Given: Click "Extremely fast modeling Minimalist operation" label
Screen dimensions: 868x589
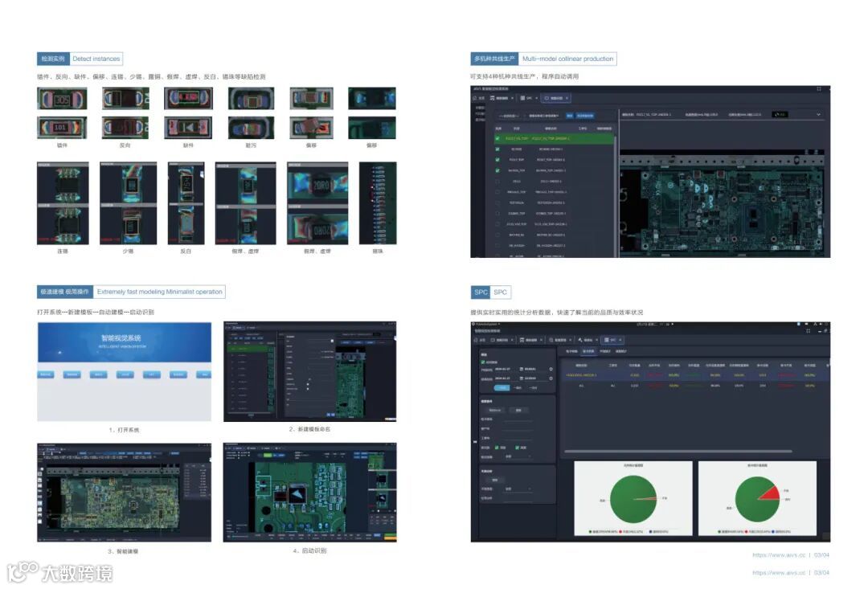Looking at the screenshot, I should pyautogui.click(x=159, y=292).
